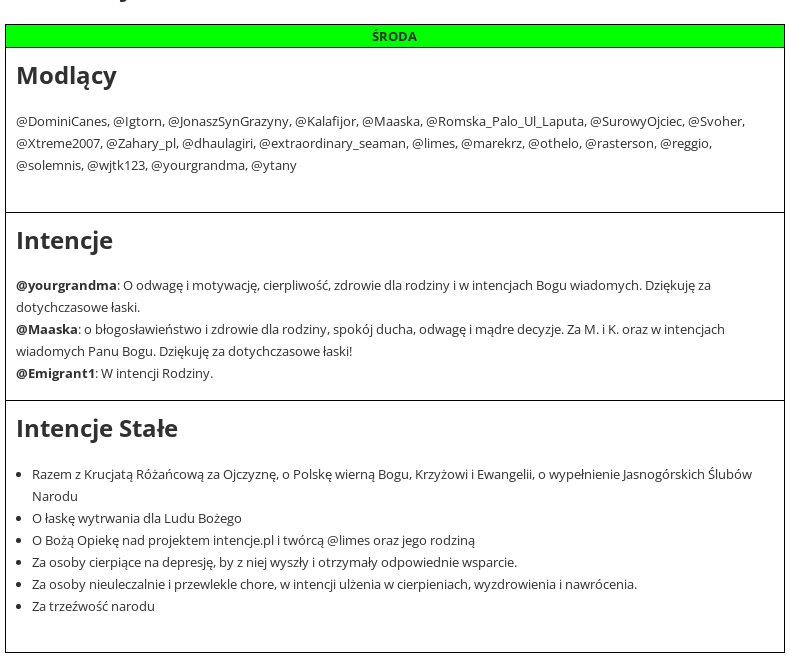Viewport: 790px width, 658px height.
Task: Click the green ŚRODA header bar
Action: pyautogui.click(x=394, y=36)
